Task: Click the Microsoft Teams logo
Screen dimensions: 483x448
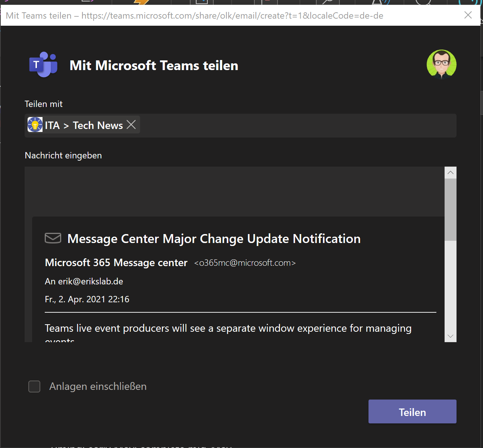Action: tap(43, 65)
